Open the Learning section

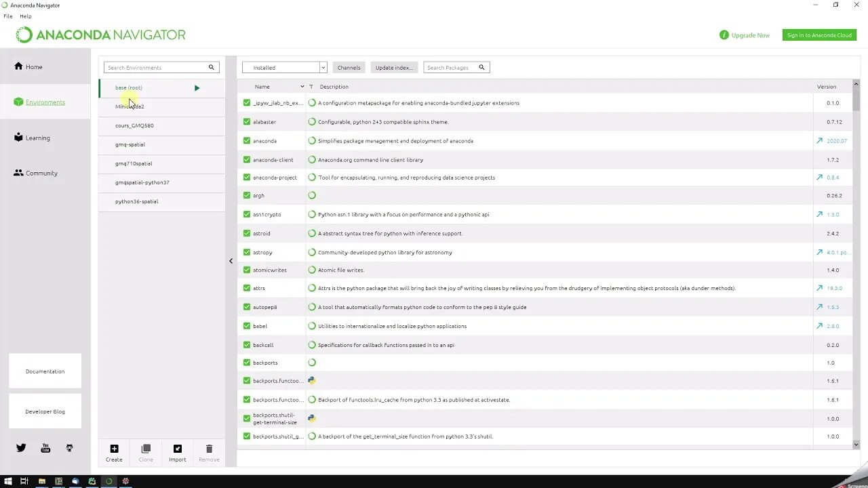click(x=32, y=138)
